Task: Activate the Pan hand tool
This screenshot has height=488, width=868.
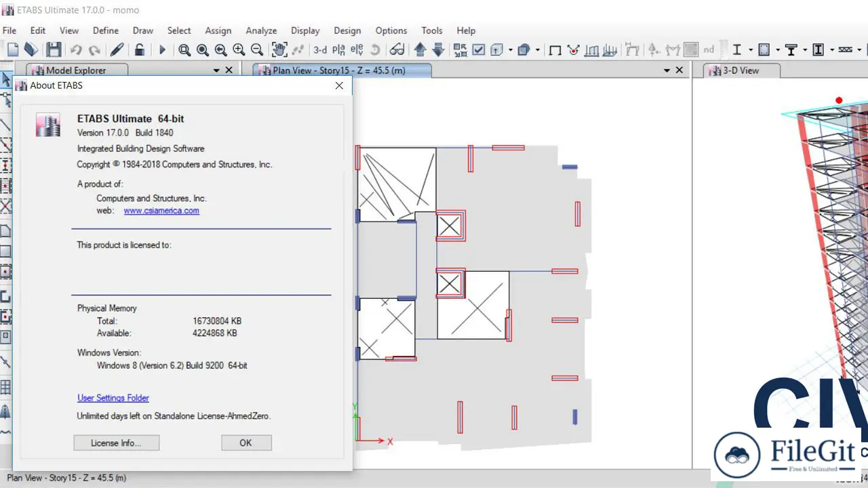Action: pyautogui.click(x=279, y=49)
